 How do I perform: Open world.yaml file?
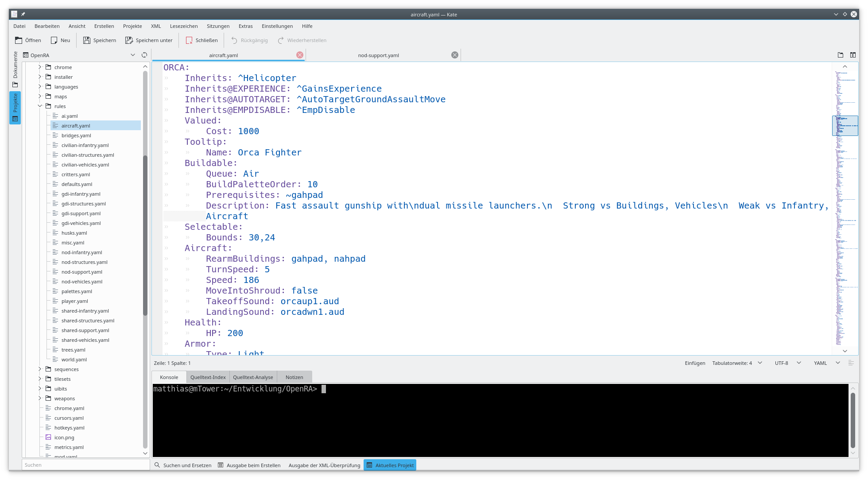[x=74, y=360]
